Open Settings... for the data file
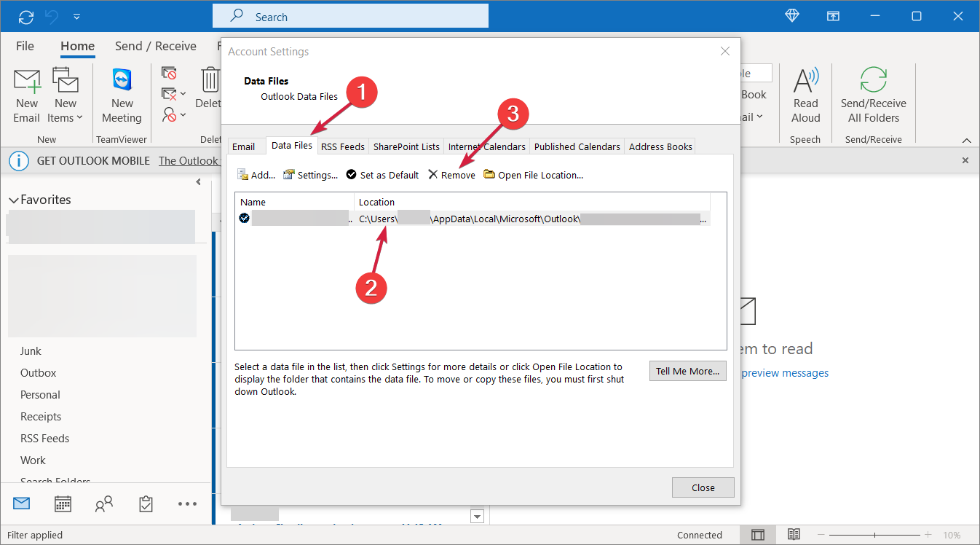The width and height of the screenshot is (980, 545). pyautogui.click(x=311, y=175)
